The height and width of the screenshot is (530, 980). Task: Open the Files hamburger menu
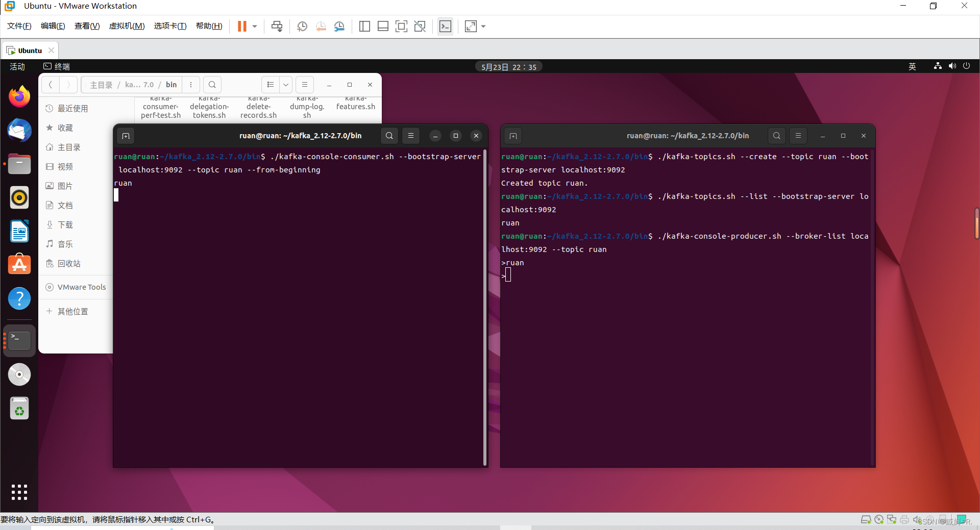305,85
